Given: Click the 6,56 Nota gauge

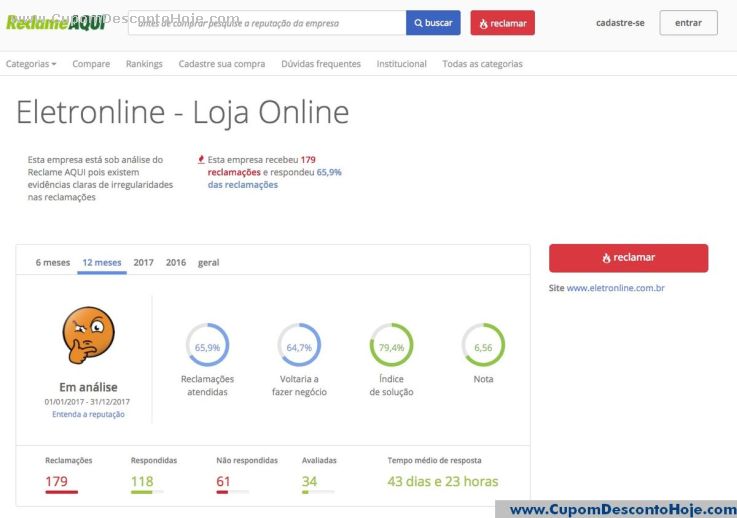Looking at the screenshot, I should click(x=483, y=345).
